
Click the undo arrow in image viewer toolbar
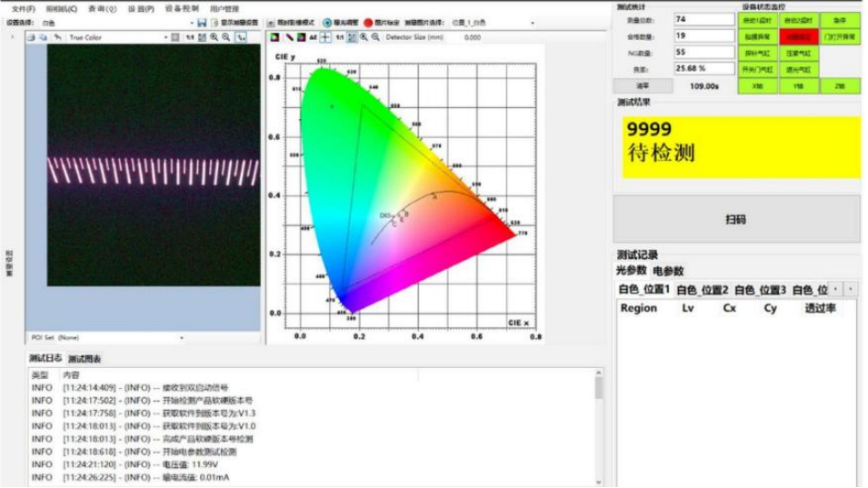click(x=57, y=37)
